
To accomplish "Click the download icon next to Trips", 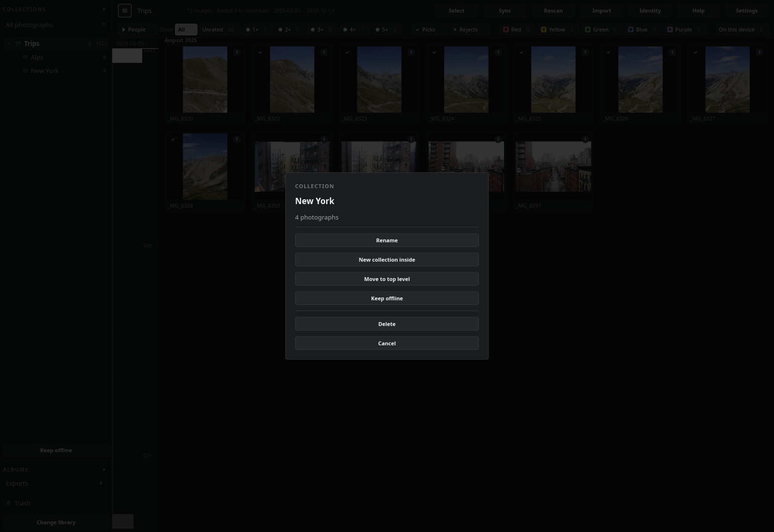I will pyautogui.click(x=89, y=44).
